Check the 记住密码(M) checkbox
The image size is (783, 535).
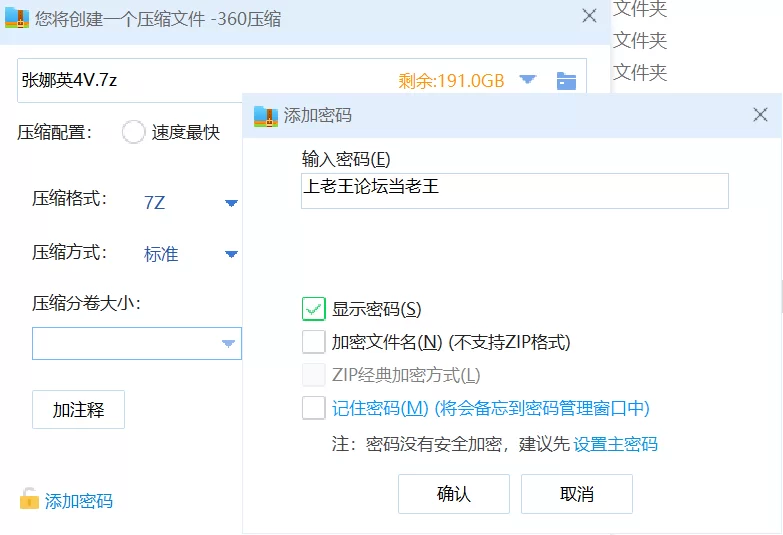point(314,408)
